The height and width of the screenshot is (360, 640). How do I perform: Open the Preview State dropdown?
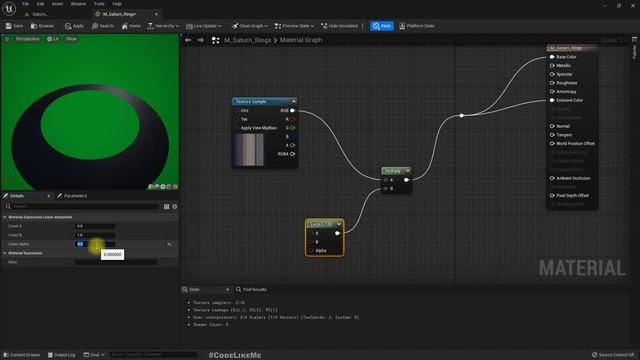pos(294,26)
